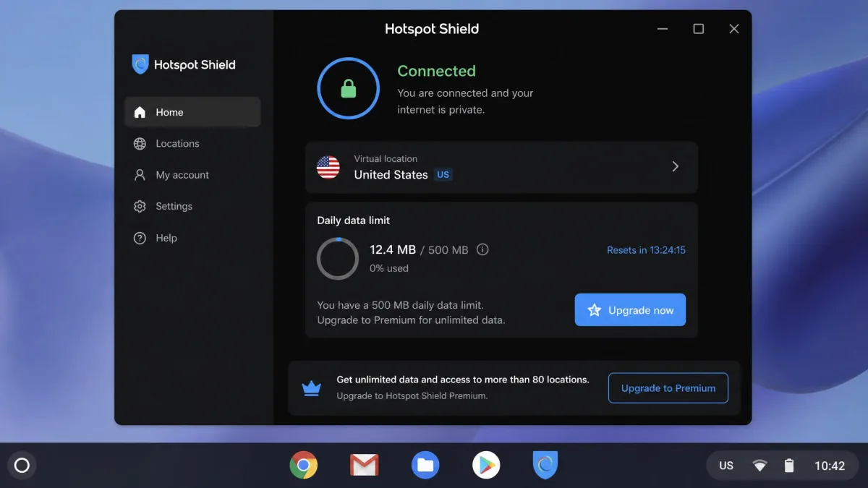This screenshot has width=868, height=488.
Task: Open Chrome from the shelf
Action: pyautogui.click(x=304, y=465)
